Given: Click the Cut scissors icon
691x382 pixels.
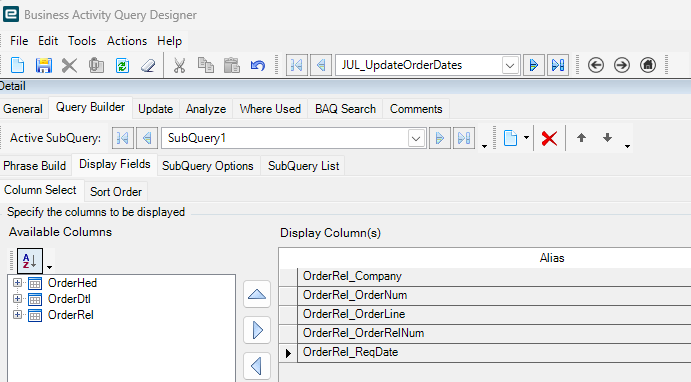Looking at the screenshot, I should [179, 66].
